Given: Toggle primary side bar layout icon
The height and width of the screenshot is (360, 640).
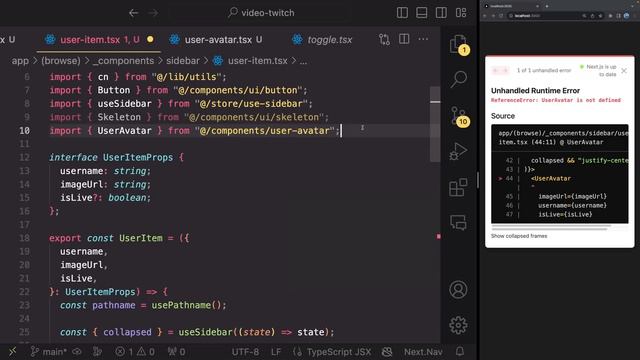Looking at the screenshot, I should point(402,13).
